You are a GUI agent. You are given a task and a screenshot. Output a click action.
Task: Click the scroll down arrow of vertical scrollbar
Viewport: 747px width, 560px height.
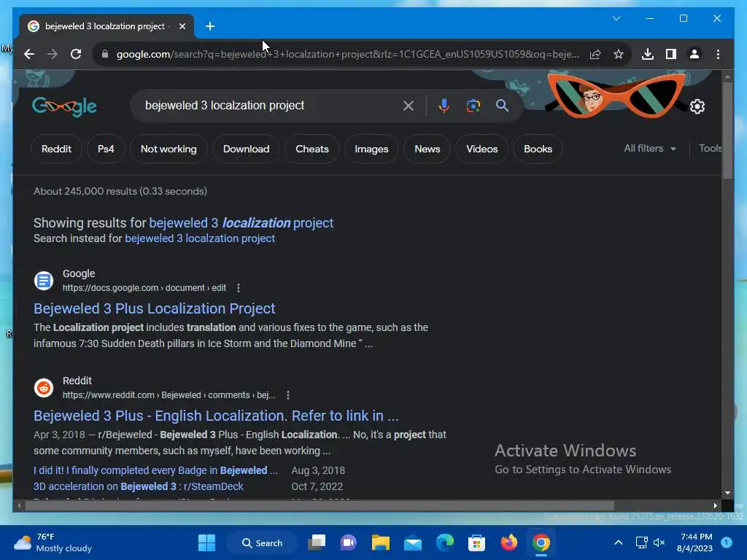click(727, 494)
